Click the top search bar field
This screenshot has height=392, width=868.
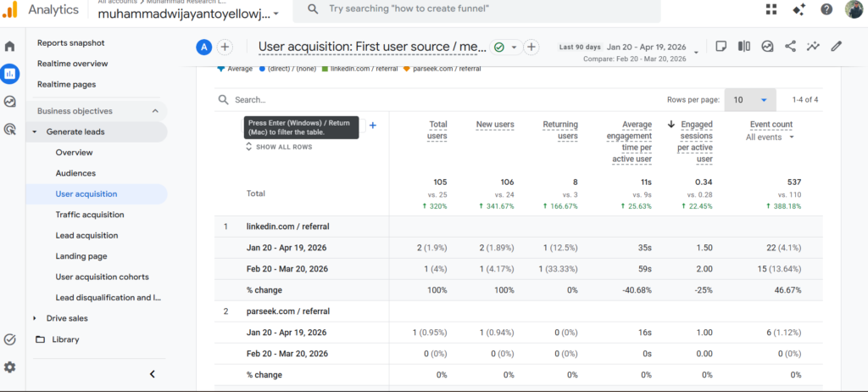[476, 9]
